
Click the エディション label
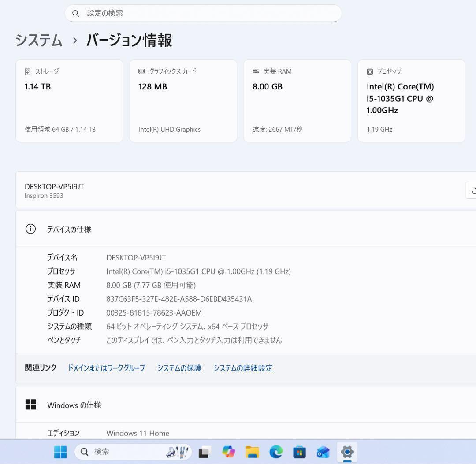pyautogui.click(x=63, y=433)
